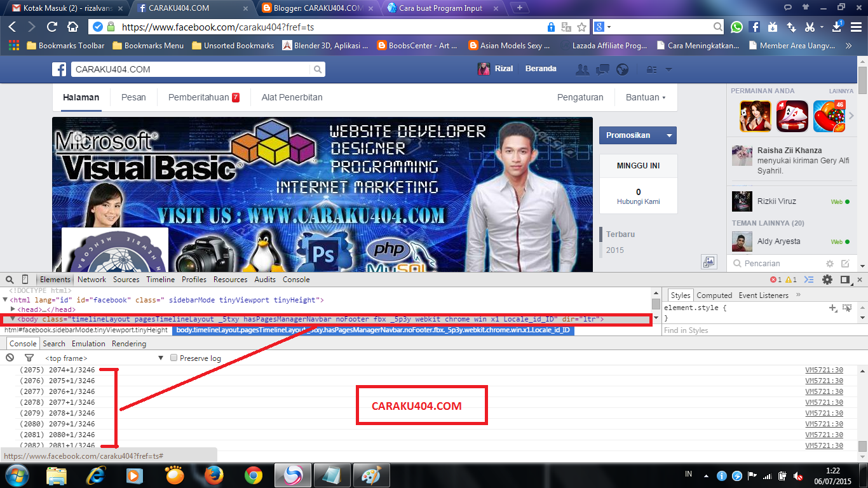868x488 pixels.
Task: Expand the head element node
Action: click(x=13, y=309)
